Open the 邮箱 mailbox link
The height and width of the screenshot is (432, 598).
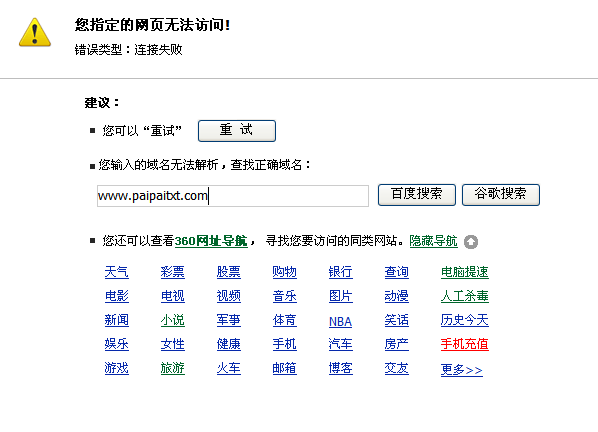(285, 368)
